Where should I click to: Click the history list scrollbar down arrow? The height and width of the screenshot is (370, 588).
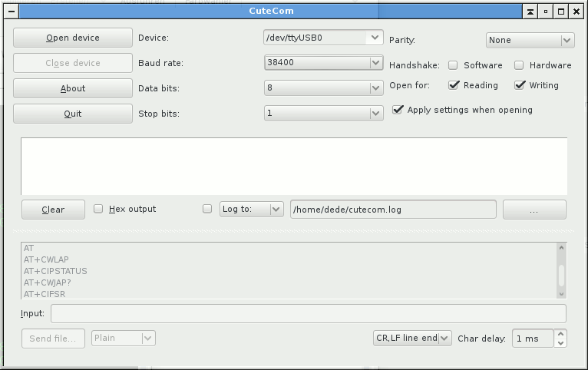(561, 294)
